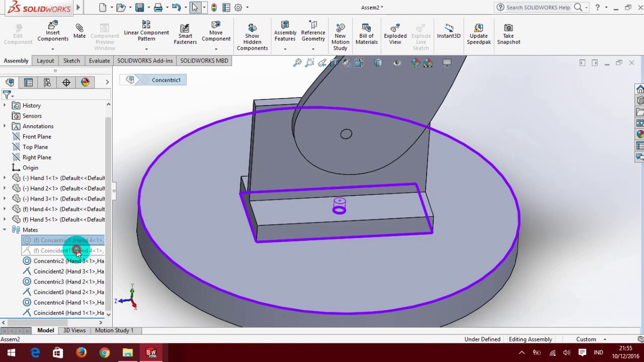Viewport: 644px width, 362px height.
Task: Click the Open file folder icon
Action: click(120, 8)
